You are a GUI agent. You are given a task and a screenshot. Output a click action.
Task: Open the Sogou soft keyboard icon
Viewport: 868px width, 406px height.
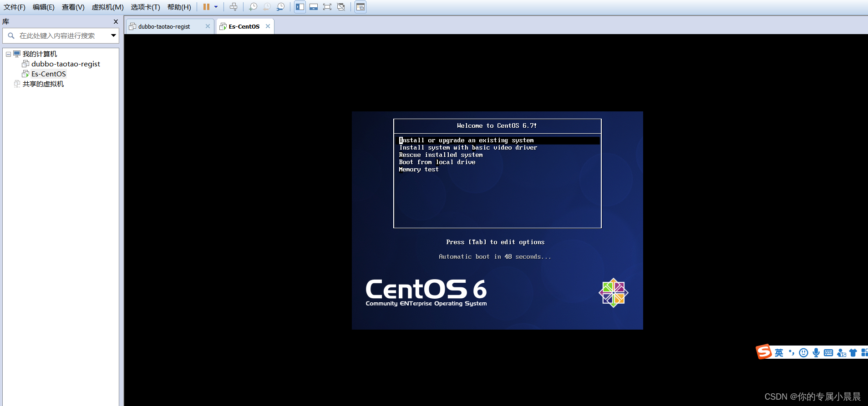click(x=828, y=353)
